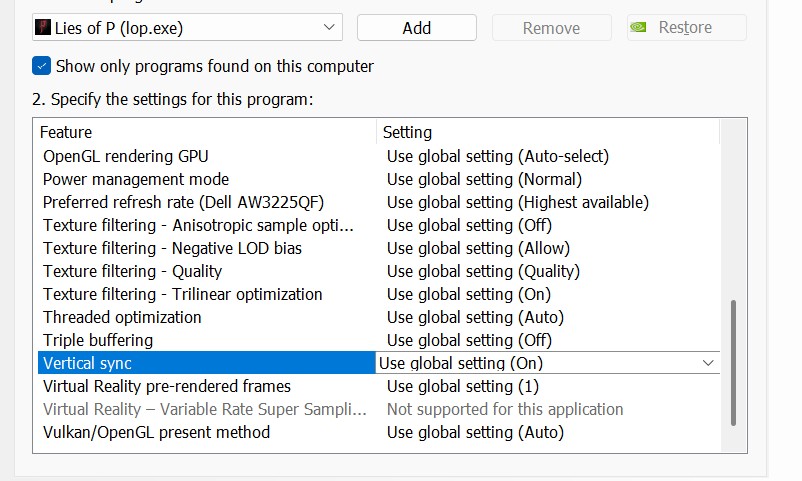Click the Use global setting (Auto-select) value

click(498, 156)
